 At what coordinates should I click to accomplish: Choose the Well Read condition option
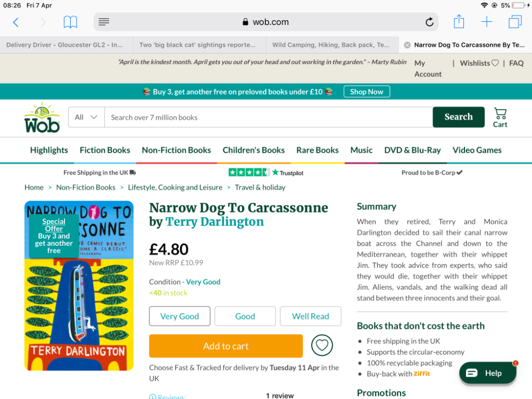coord(311,316)
